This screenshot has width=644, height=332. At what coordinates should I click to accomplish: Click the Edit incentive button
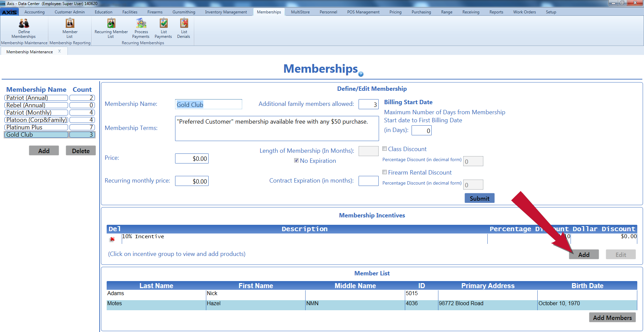pos(621,255)
